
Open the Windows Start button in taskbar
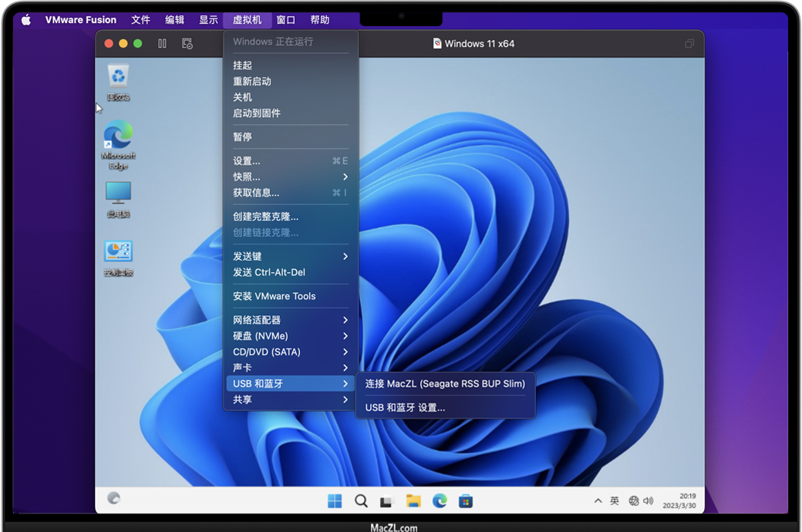coord(335,501)
